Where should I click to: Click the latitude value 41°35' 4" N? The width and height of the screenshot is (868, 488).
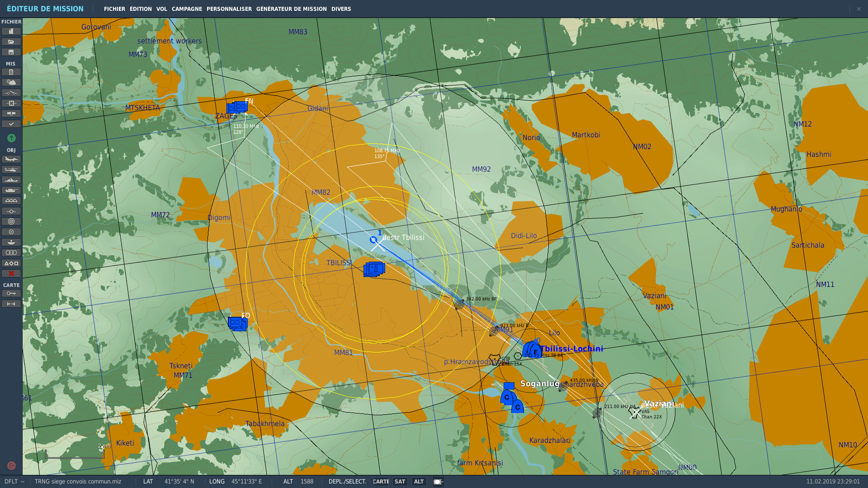pyautogui.click(x=179, y=482)
